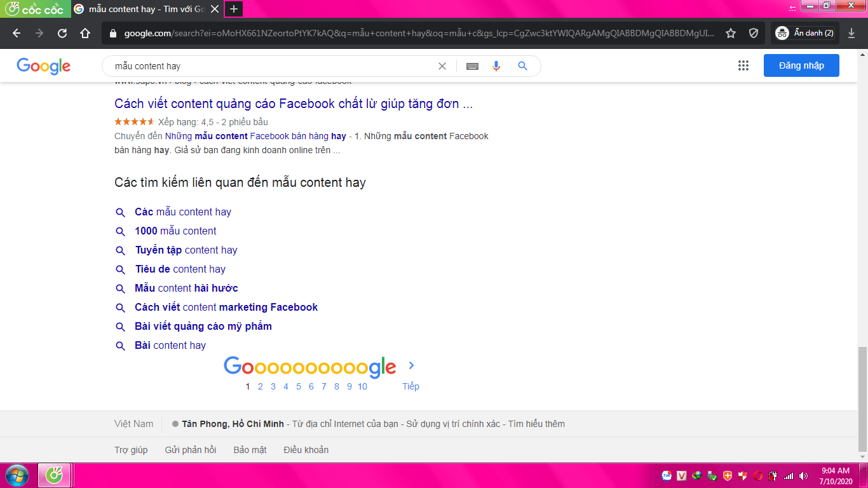Go to results page 7
This screenshot has width=868, height=488.
click(x=324, y=386)
